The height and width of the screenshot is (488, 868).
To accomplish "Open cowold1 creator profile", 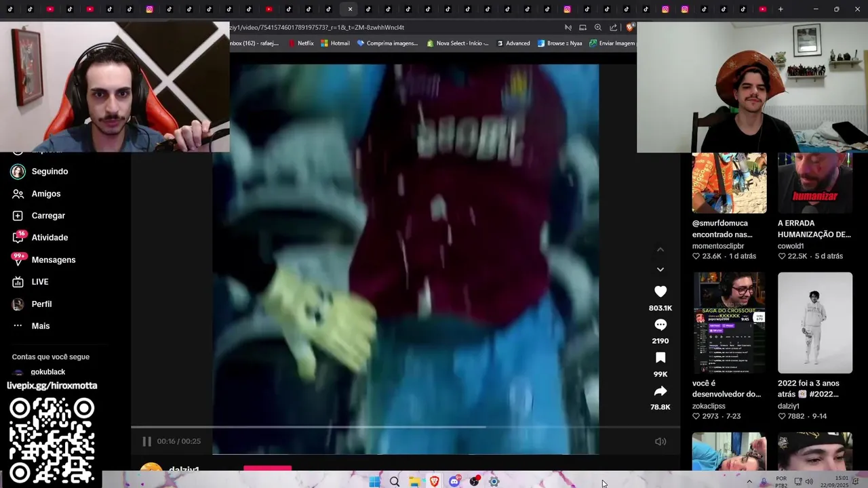I will click(x=791, y=246).
